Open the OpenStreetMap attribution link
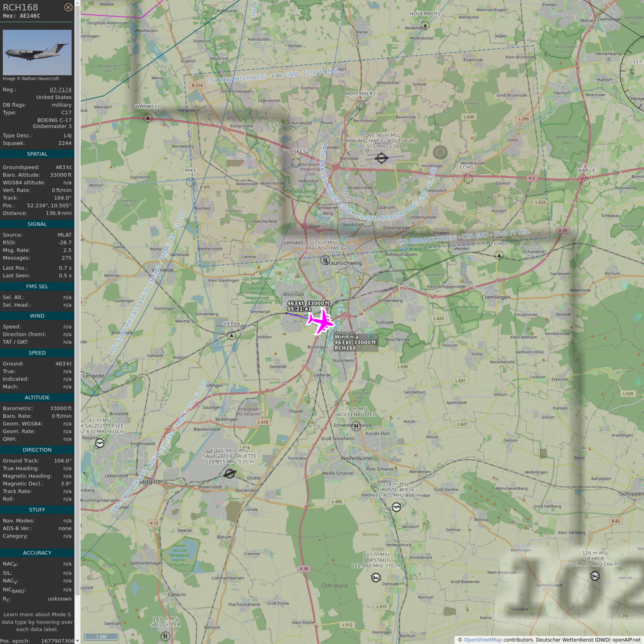The height and width of the screenshot is (644, 644). coord(483,640)
